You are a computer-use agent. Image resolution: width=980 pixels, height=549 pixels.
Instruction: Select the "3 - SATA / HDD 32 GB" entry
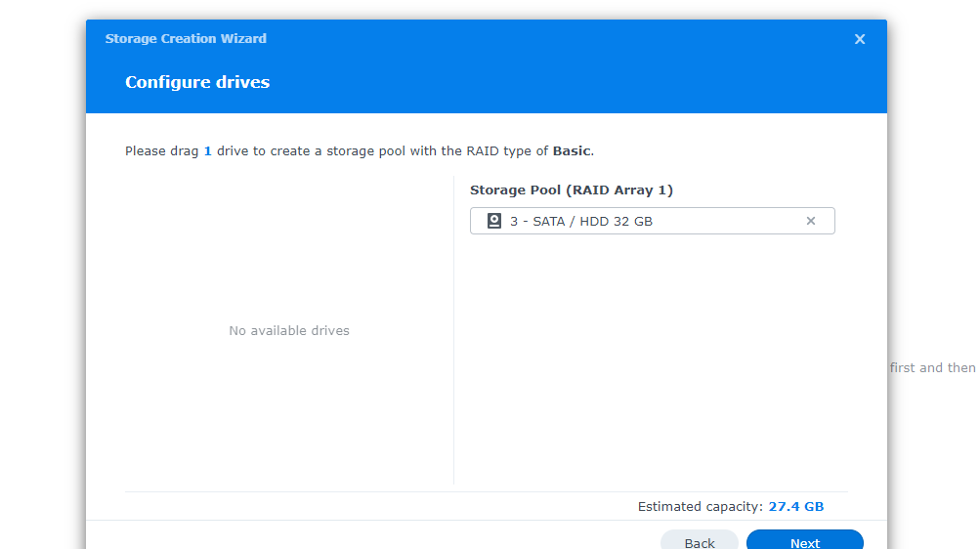(581, 221)
